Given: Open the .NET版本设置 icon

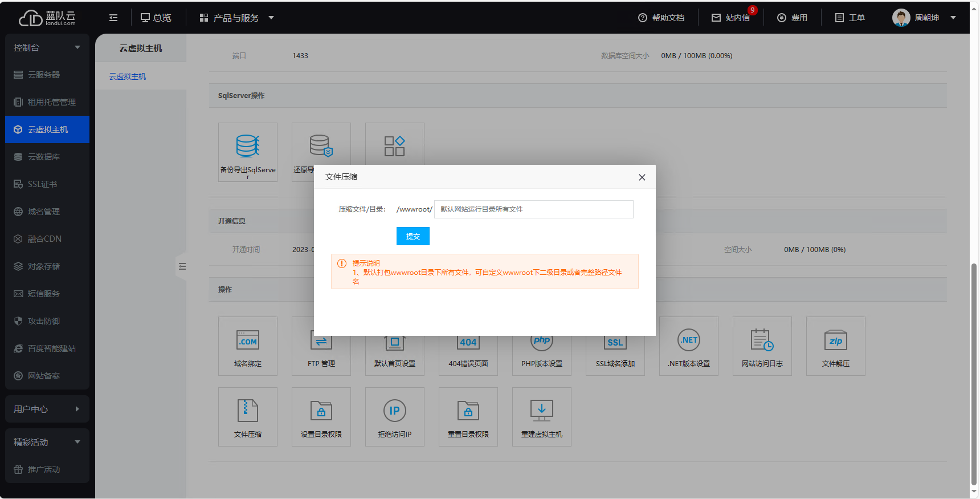Looking at the screenshot, I should tap(688, 346).
